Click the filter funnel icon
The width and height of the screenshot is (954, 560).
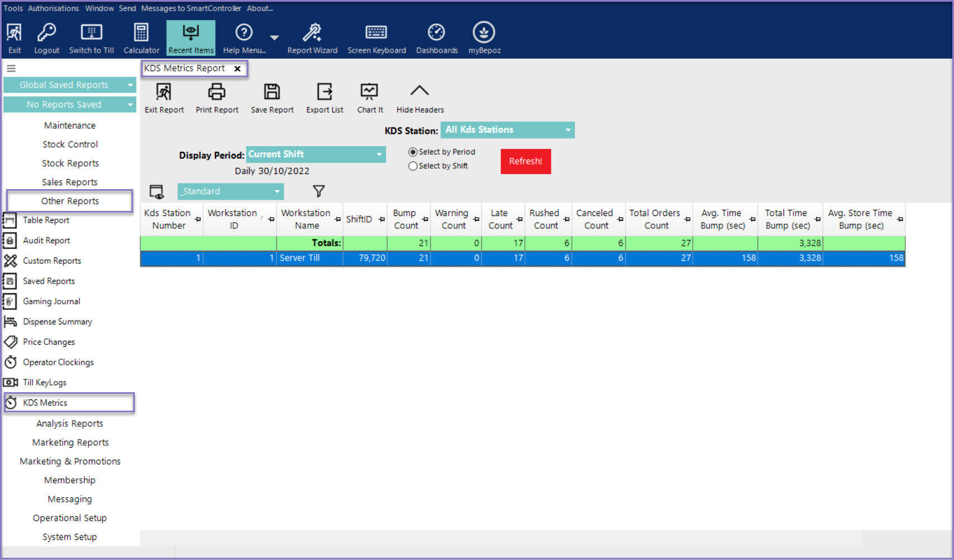pyautogui.click(x=318, y=191)
